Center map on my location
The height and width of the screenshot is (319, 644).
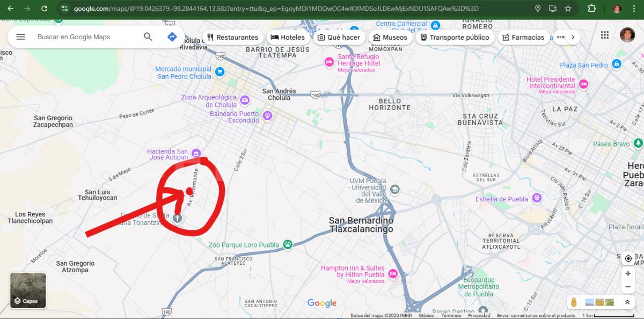tap(628, 259)
